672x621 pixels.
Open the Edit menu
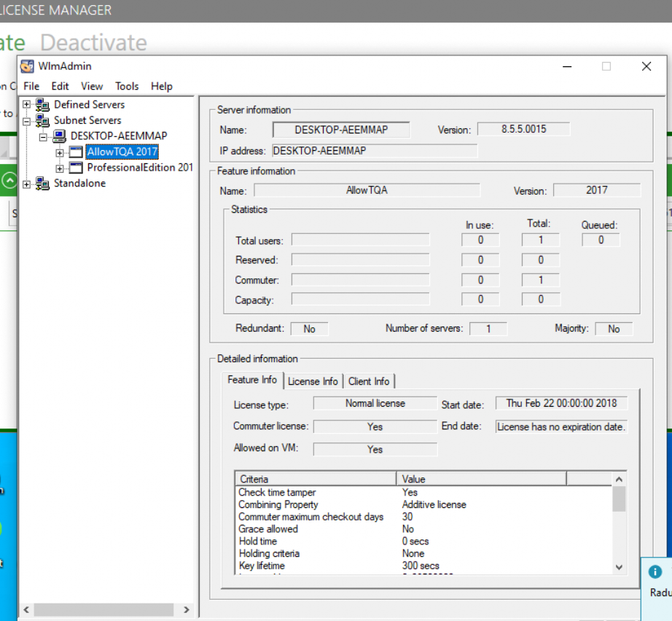click(x=60, y=86)
